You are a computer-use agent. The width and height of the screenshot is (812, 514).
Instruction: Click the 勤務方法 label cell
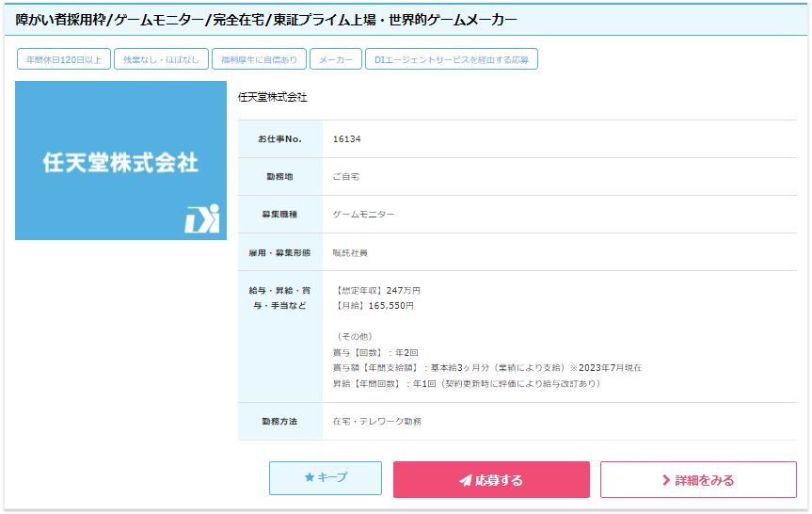pyautogui.click(x=280, y=421)
